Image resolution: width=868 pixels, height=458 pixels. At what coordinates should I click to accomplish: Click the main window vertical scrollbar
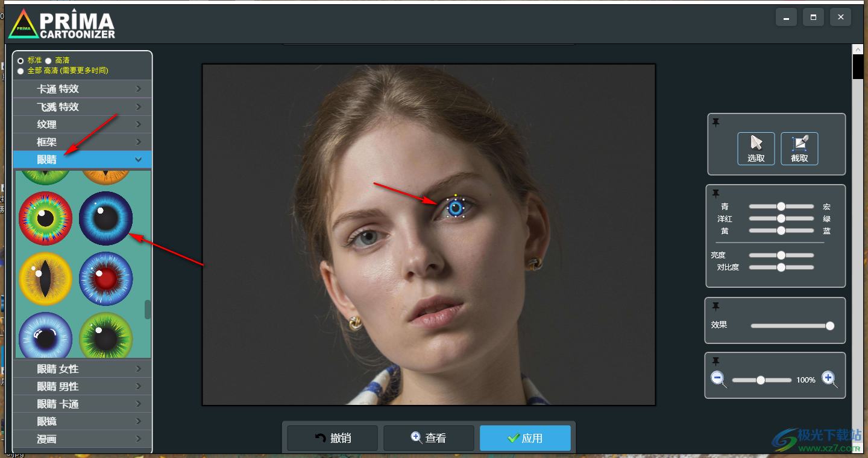(x=858, y=66)
